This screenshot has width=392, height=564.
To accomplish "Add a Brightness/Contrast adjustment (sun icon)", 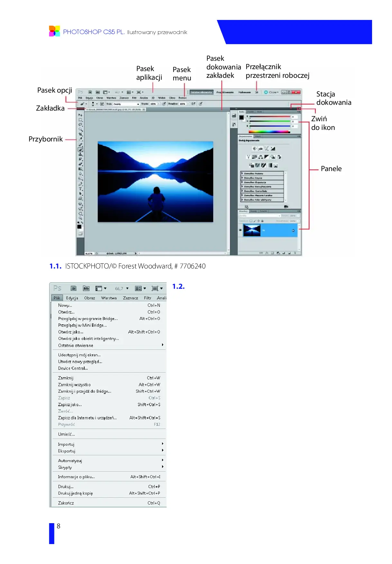I will pyautogui.click(x=254, y=149).
